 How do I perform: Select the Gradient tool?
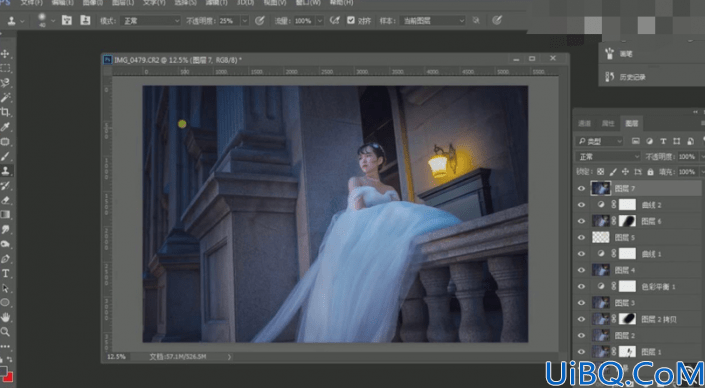pos(5,215)
